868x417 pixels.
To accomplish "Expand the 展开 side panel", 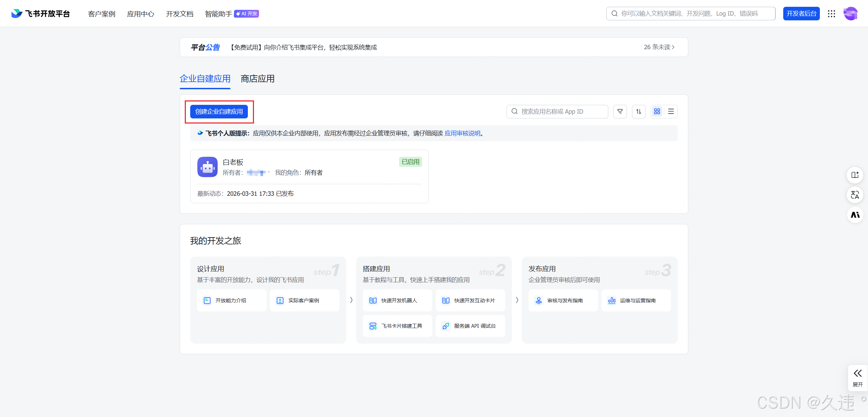I will [857, 378].
